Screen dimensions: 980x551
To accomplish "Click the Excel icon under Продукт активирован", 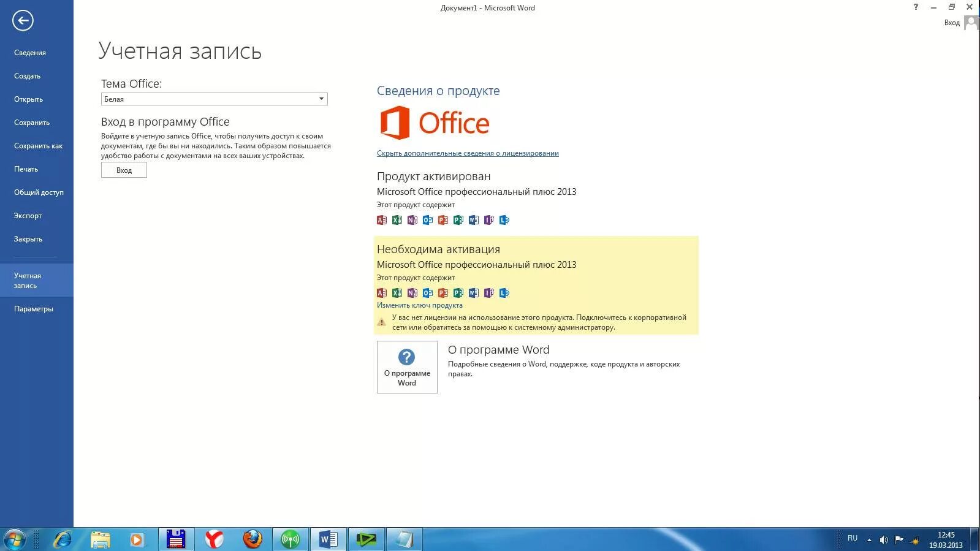I will pyautogui.click(x=397, y=220).
